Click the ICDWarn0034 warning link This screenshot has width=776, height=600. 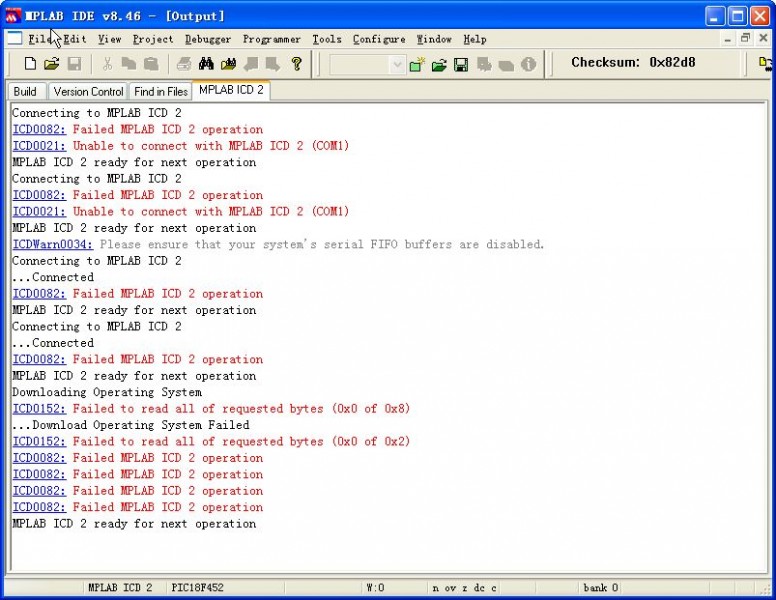pos(53,244)
